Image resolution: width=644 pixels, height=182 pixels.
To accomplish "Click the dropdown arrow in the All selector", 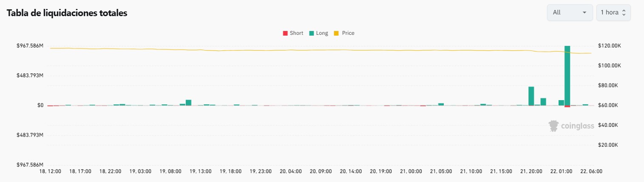I will 584,13.
